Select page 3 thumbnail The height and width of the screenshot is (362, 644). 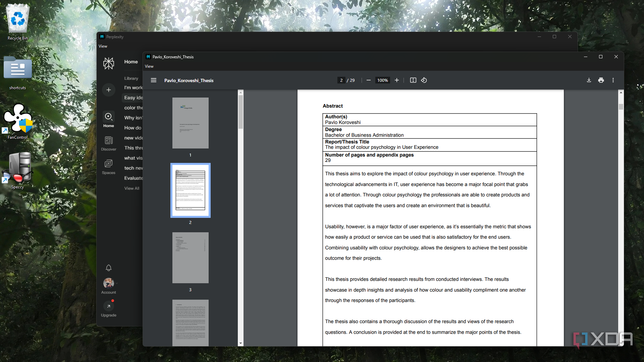(191, 258)
